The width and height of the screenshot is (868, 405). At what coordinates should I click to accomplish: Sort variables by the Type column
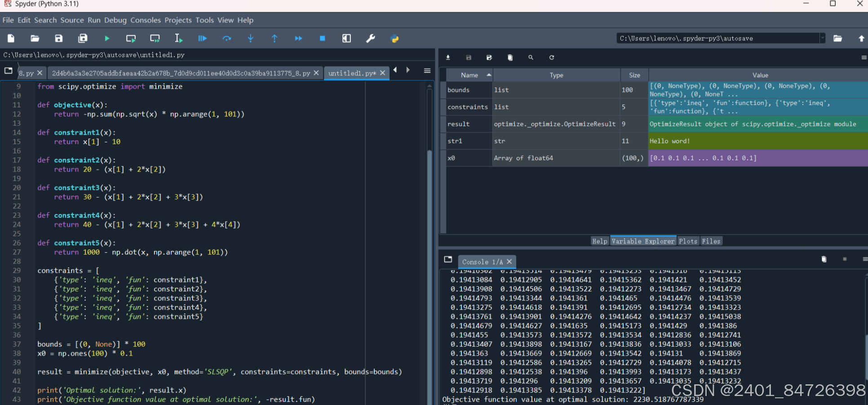click(x=556, y=75)
